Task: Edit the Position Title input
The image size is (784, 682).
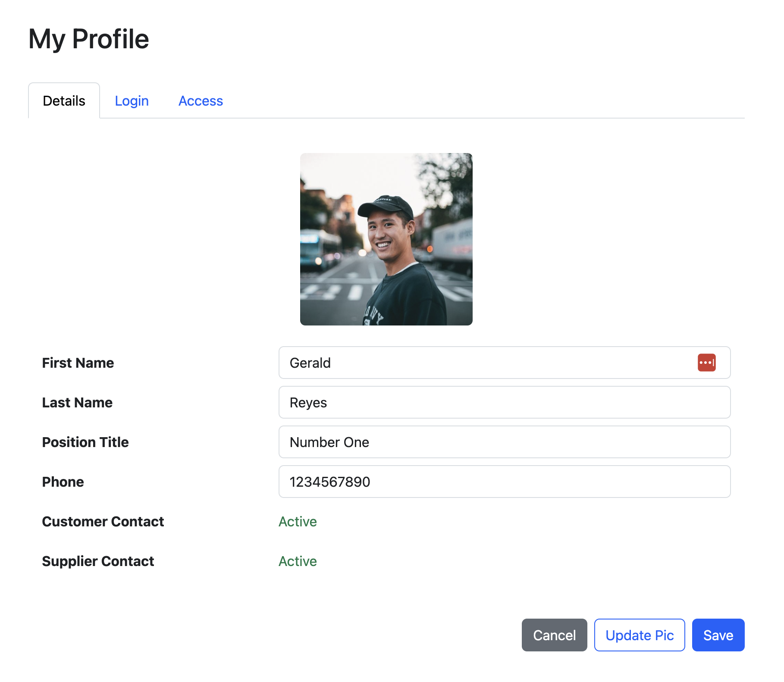Action: (x=504, y=442)
